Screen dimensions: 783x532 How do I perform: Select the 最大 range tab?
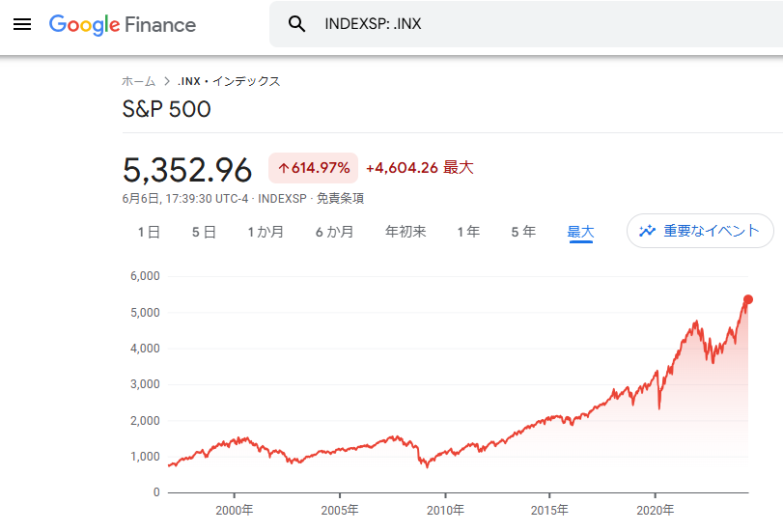click(x=580, y=232)
